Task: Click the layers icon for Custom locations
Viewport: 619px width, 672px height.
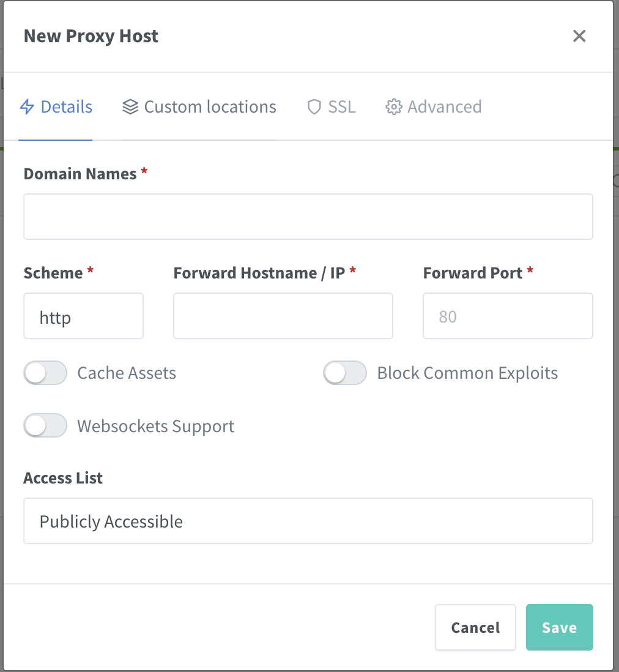Action: point(130,107)
